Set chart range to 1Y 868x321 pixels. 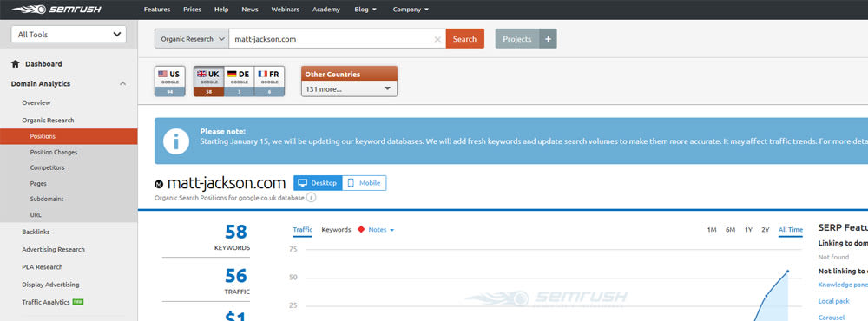pos(748,230)
